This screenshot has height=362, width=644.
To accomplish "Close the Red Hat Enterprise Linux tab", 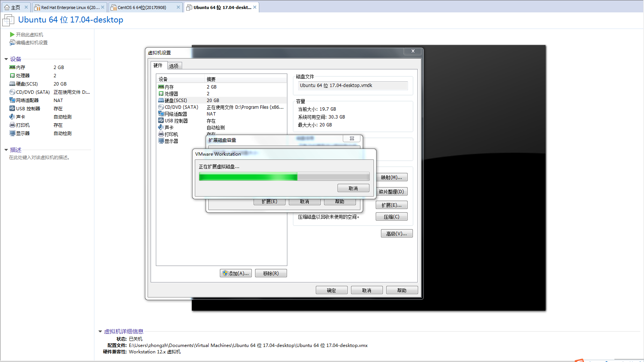I will click(103, 7).
